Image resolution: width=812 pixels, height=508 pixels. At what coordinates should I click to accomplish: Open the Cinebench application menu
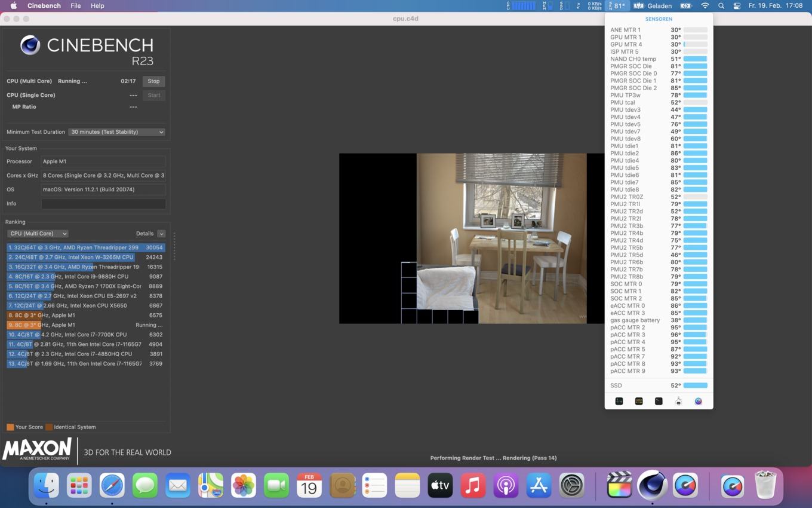pos(44,5)
